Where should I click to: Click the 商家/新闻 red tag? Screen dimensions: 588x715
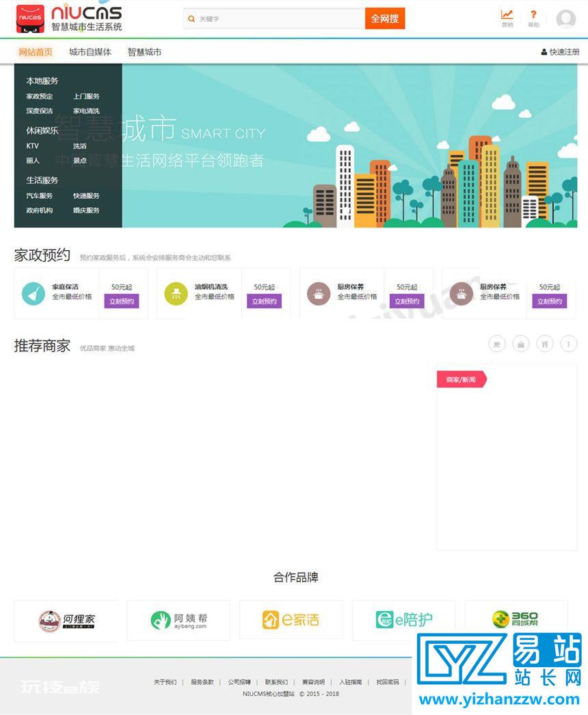coord(462,379)
